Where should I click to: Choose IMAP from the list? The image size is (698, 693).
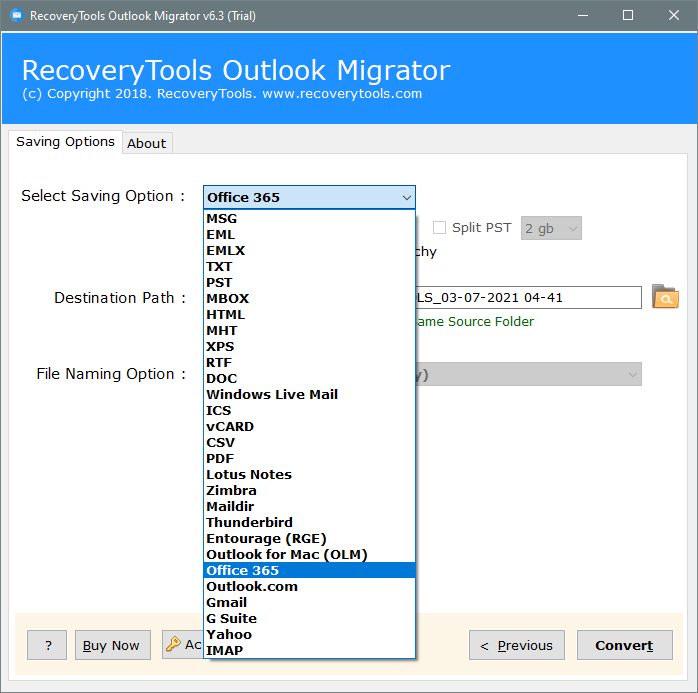pyautogui.click(x=309, y=651)
